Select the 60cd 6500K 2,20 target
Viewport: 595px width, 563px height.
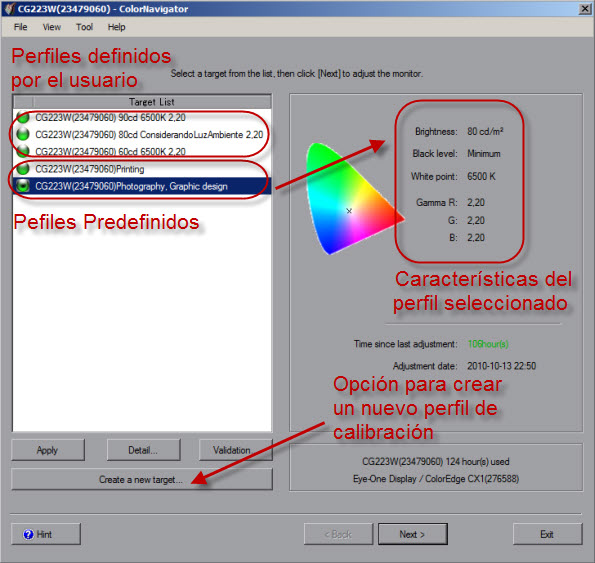(x=142, y=151)
